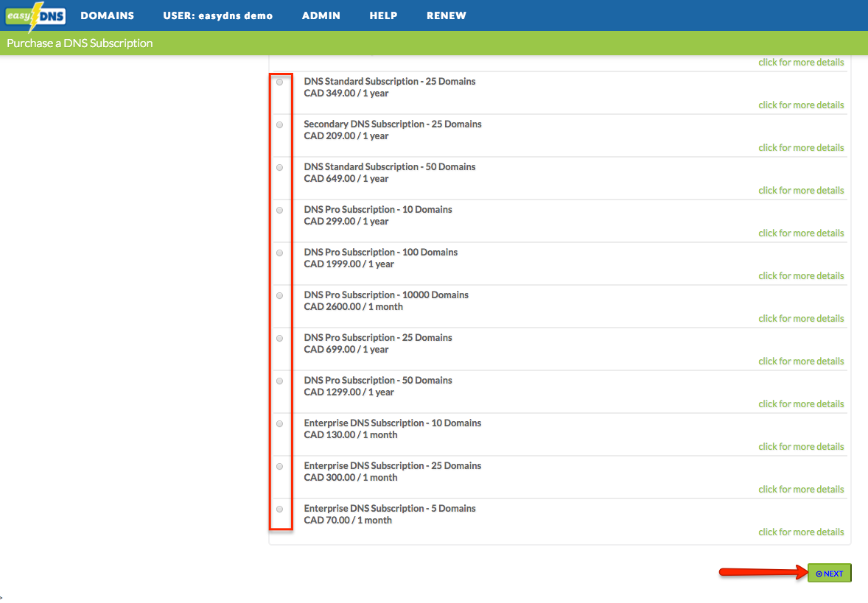Image resolution: width=868 pixels, height=603 pixels.
Task: Open the DOMAINS menu
Action: click(x=108, y=15)
